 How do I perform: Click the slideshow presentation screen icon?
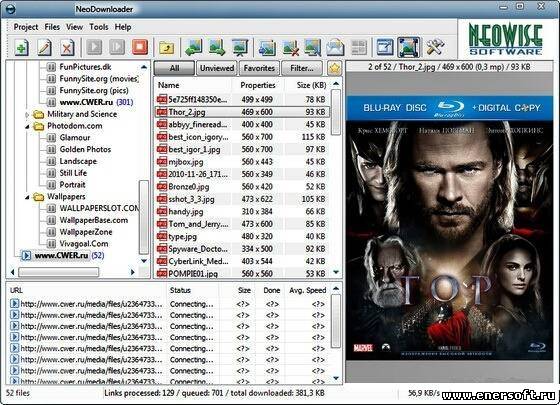[240, 47]
